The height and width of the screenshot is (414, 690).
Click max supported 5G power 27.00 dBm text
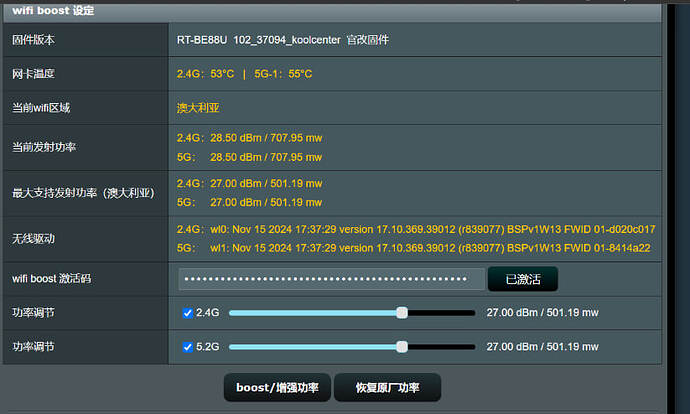click(x=266, y=202)
